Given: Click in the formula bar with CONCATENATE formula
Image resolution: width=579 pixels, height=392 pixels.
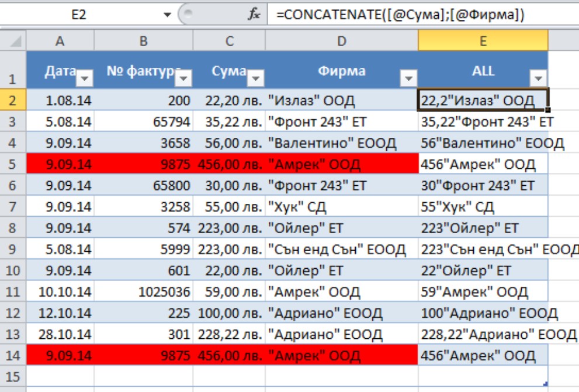Looking at the screenshot, I should [x=423, y=15].
